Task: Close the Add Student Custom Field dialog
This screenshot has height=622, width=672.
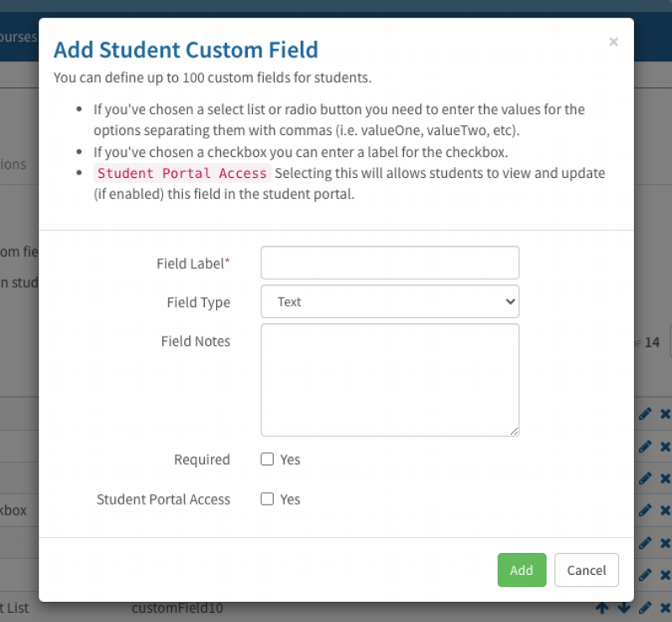Action: click(x=613, y=42)
